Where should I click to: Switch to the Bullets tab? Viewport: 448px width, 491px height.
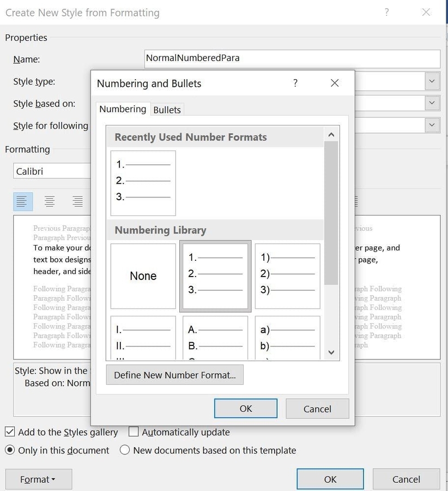[x=167, y=109]
